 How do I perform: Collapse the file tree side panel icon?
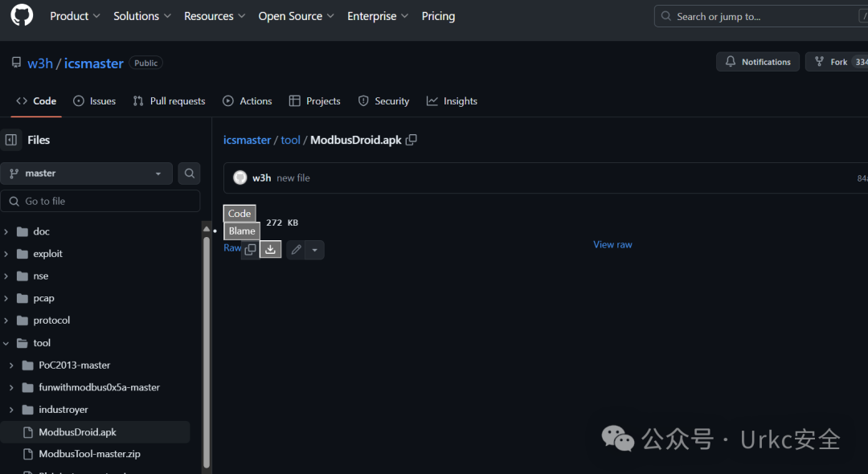pos(11,140)
